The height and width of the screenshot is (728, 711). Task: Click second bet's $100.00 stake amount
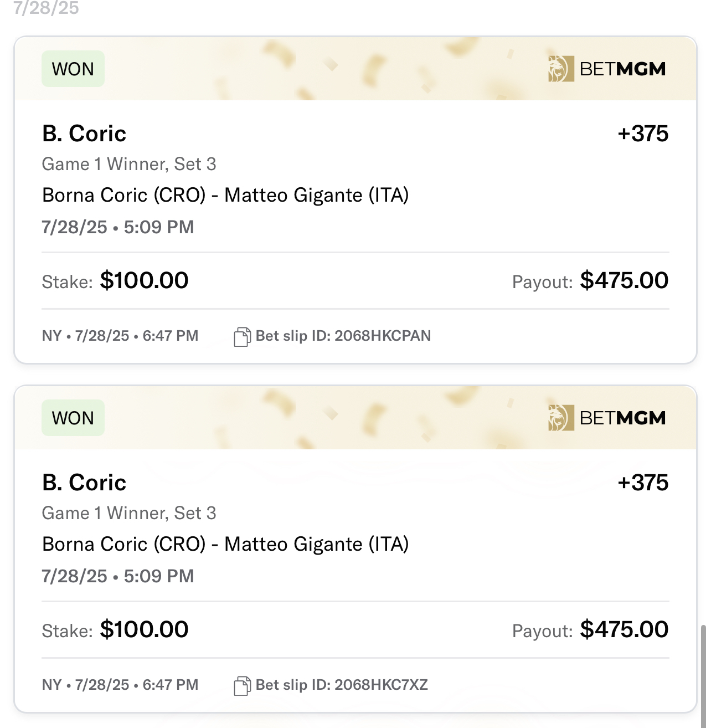click(144, 629)
